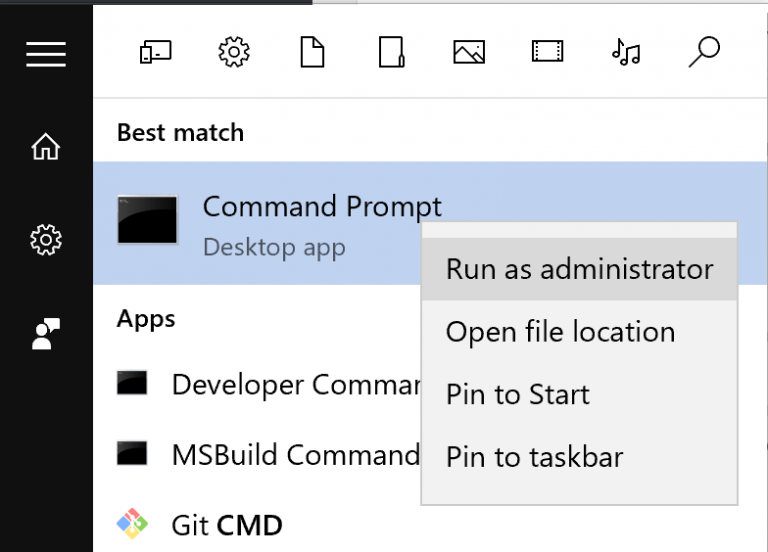This screenshot has height=552, width=768.
Task: Filter results by Apps icon
Action: pos(156,52)
